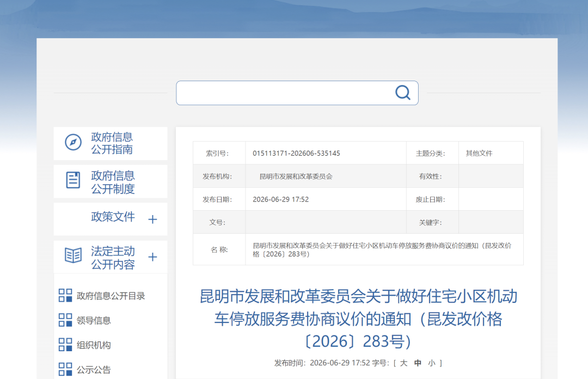The width and height of the screenshot is (588, 379).
Task: Click the open-book icon beside 法定主动公开内容
Action: pyautogui.click(x=73, y=255)
